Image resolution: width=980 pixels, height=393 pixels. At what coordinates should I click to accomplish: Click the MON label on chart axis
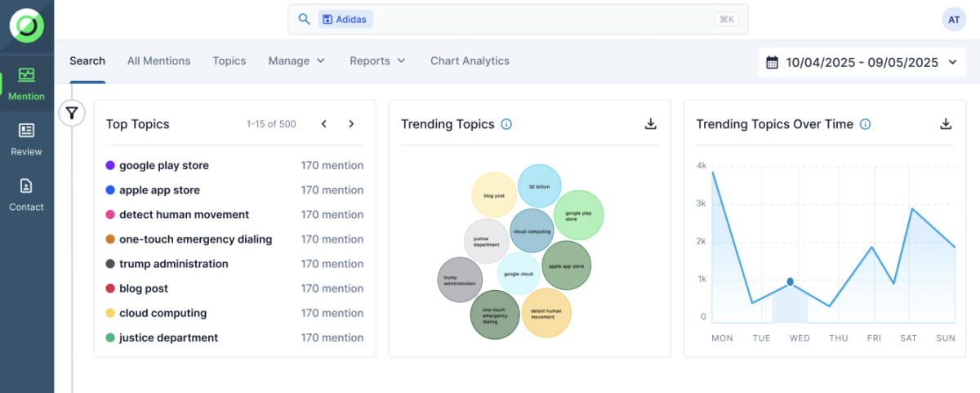[x=722, y=337]
